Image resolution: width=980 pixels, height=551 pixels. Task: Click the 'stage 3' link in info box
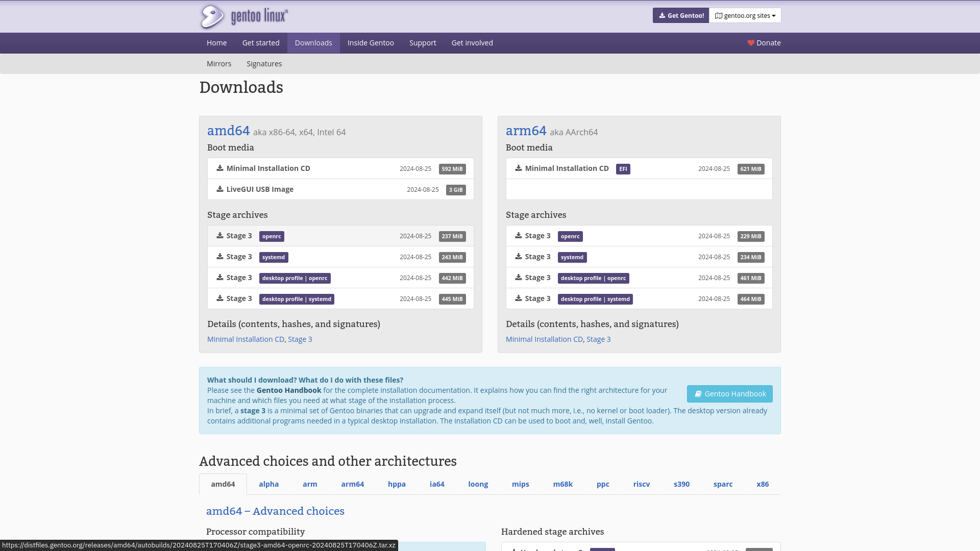(x=253, y=411)
